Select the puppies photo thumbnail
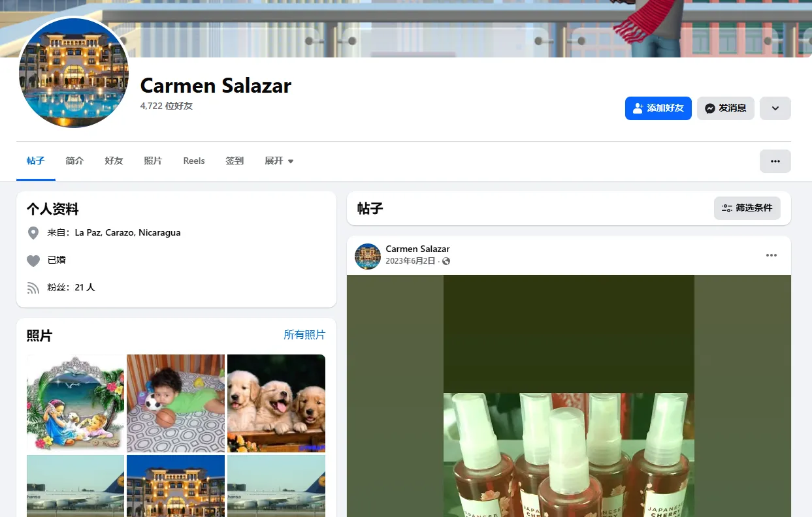812x517 pixels. pos(276,403)
